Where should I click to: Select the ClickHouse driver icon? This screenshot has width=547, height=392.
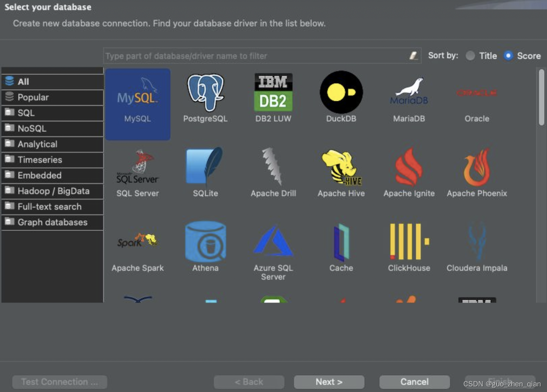(409, 242)
